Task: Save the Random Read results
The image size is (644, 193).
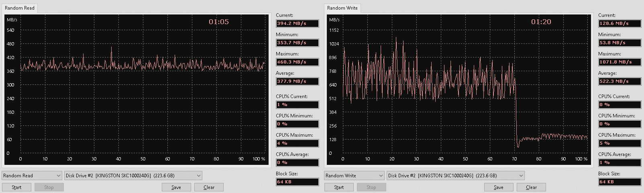Action: coord(176,187)
